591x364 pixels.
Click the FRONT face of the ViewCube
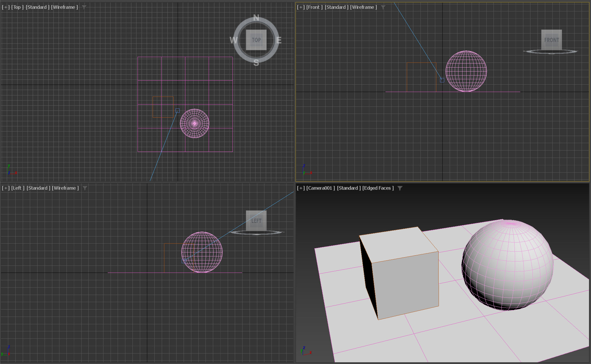[551, 40]
